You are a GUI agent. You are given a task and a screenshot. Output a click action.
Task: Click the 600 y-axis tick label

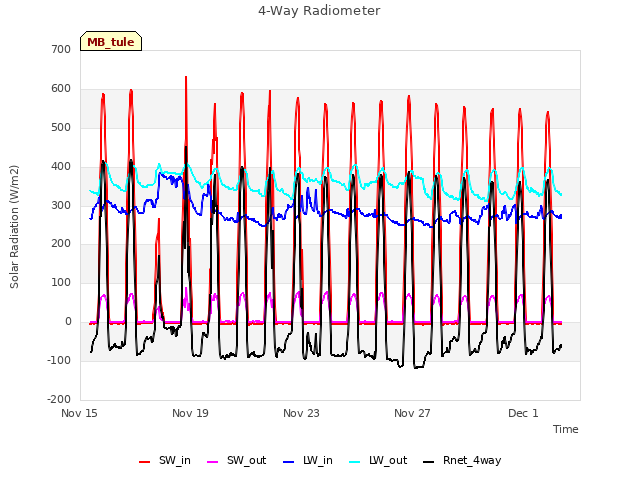[61, 89]
